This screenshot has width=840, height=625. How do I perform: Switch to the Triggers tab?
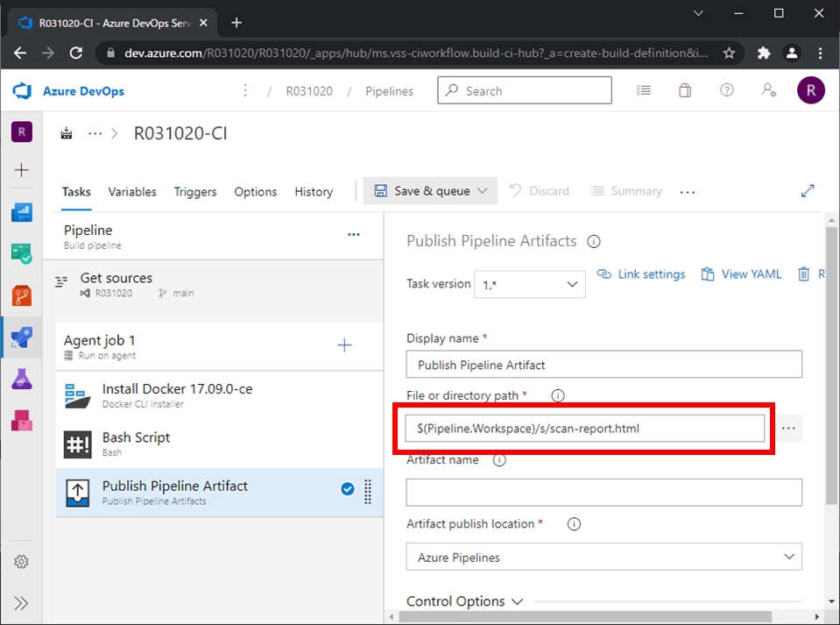[195, 192]
